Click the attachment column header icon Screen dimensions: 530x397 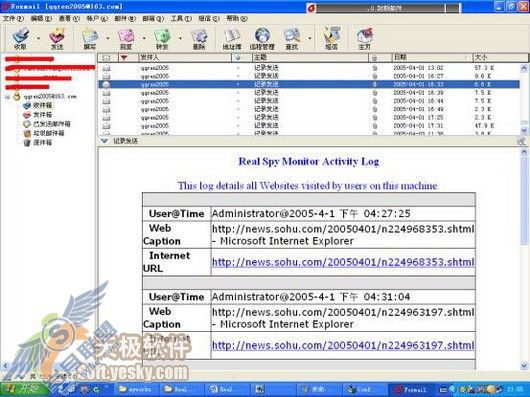(x=375, y=58)
